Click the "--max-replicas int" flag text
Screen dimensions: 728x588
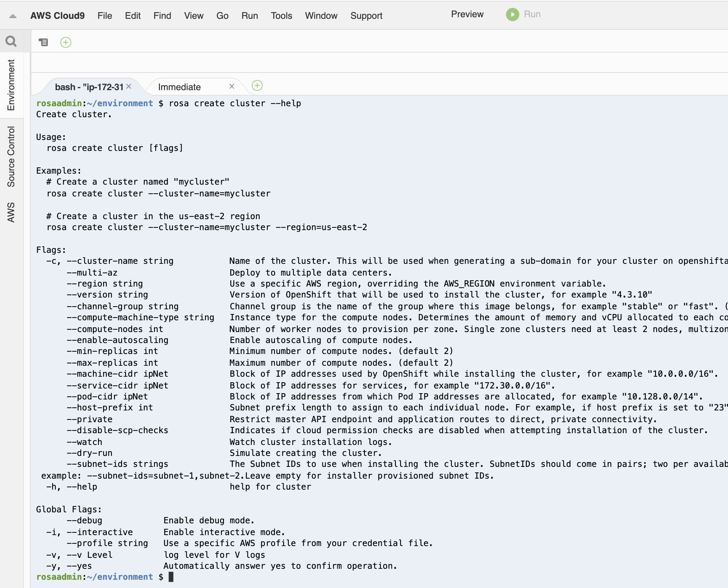tap(113, 363)
